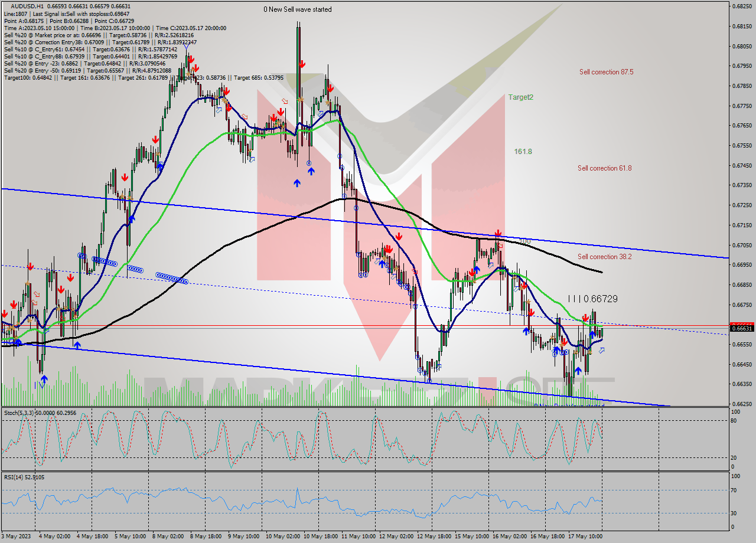Click the '3 May 2023' date label

[16, 537]
